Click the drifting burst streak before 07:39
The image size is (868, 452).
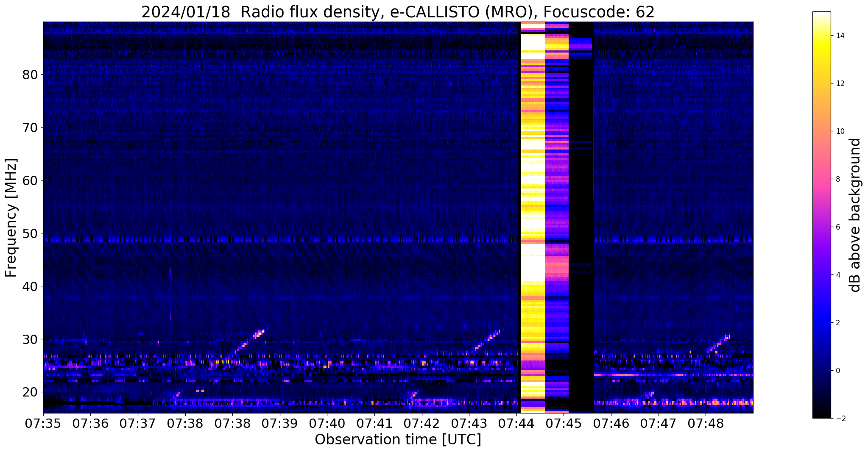click(249, 340)
